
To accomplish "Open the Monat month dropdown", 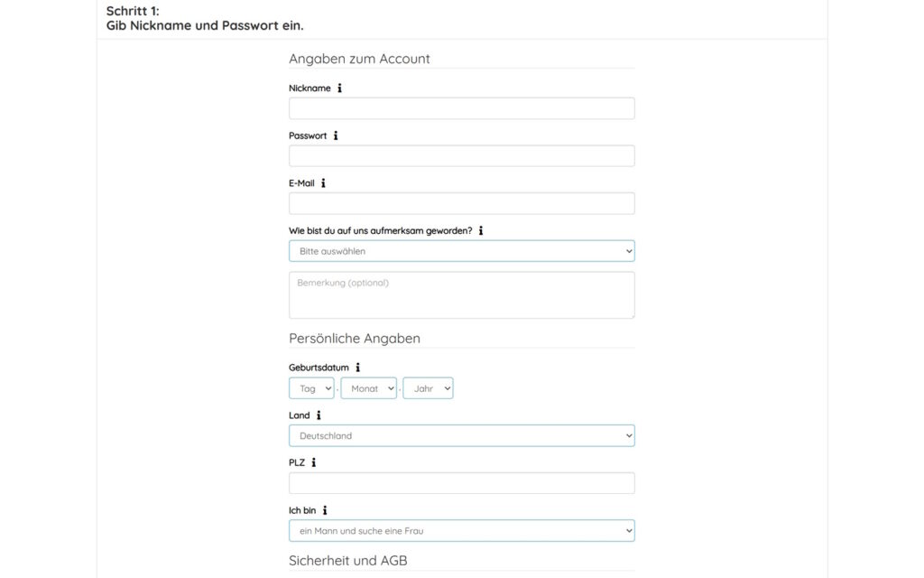I will pyautogui.click(x=368, y=388).
